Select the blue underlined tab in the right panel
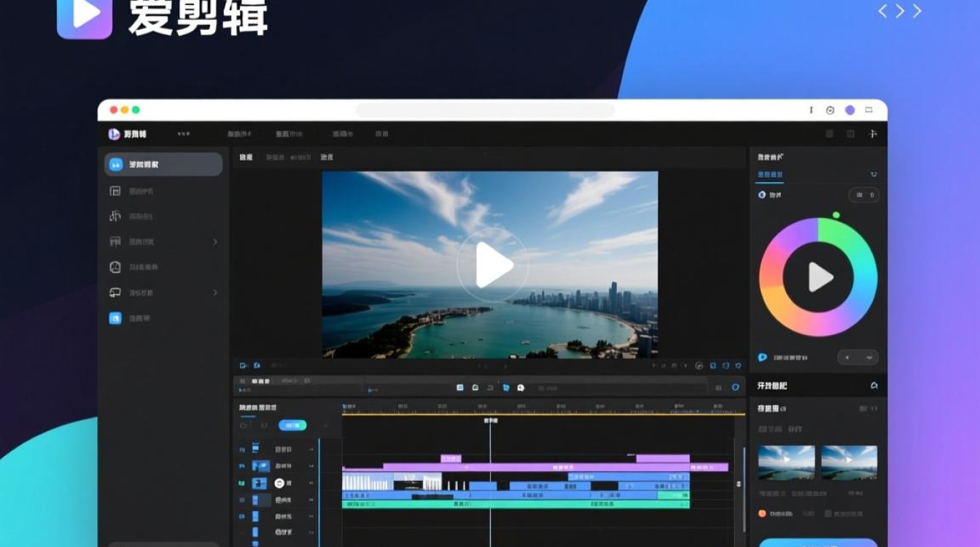This screenshot has width=980, height=547. coord(770,175)
